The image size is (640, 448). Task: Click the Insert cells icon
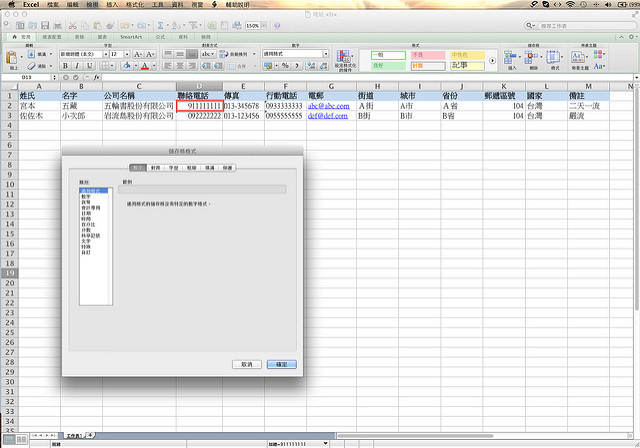click(510, 57)
